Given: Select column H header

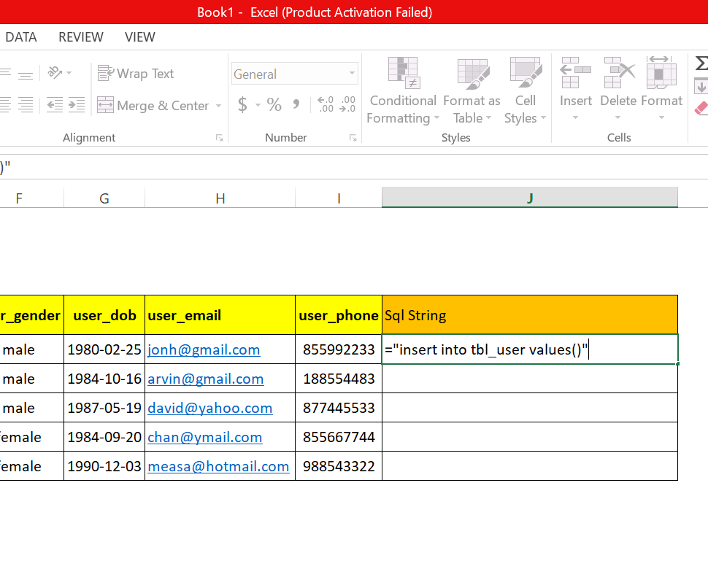Looking at the screenshot, I should pyautogui.click(x=220, y=198).
